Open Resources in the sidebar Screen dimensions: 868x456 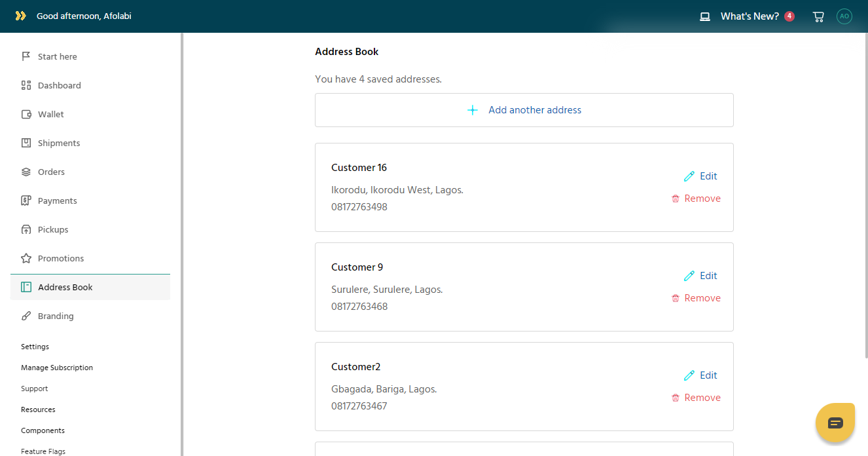[38, 409]
